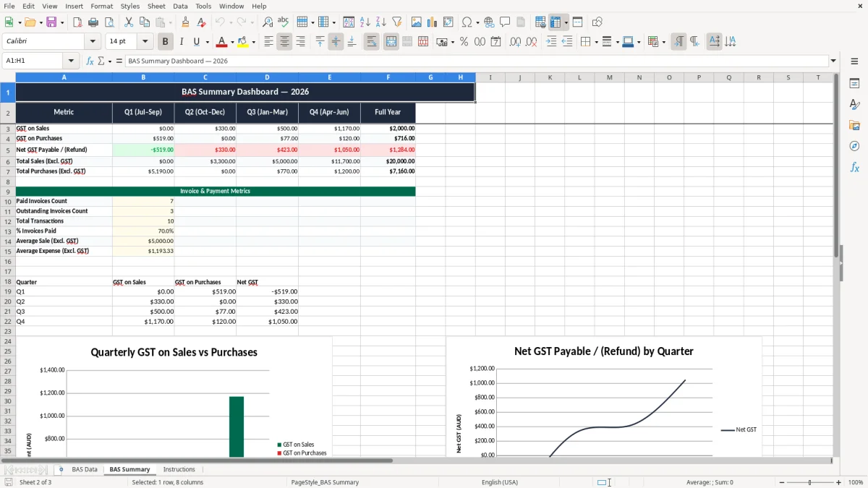This screenshot has width=868, height=488.
Task: Switch to BAS Data sheet tab
Action: tap(85, 470)
